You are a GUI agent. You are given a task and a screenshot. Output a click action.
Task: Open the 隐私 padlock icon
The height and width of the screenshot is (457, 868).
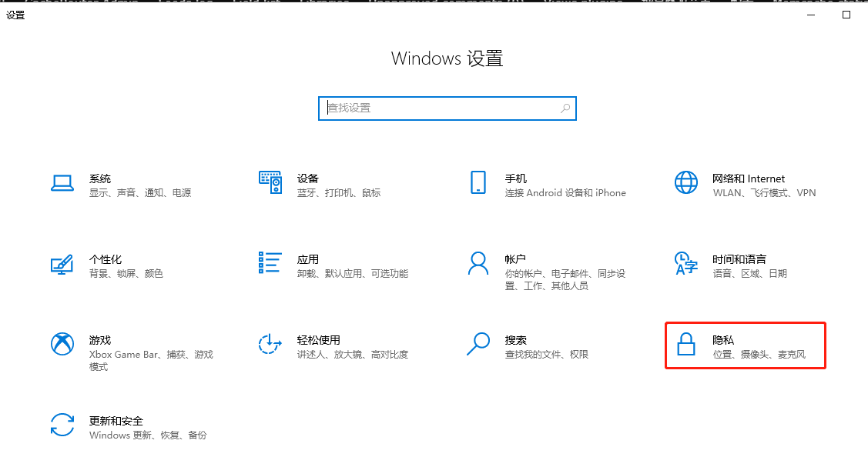click(x=686, y=344)
